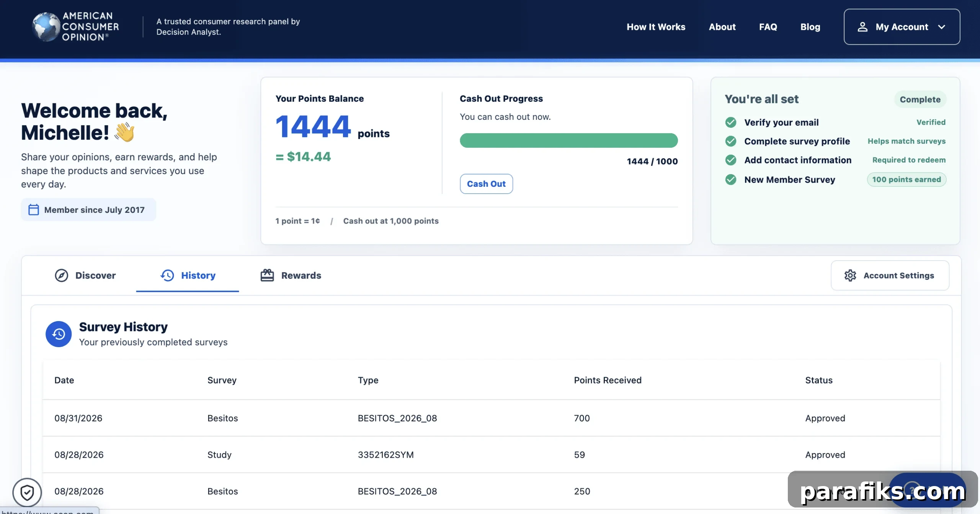Image resolution: width=980 pixels, height=514 pixels.
Task: Click the date 08/31/2026
Action: (78, 418)
